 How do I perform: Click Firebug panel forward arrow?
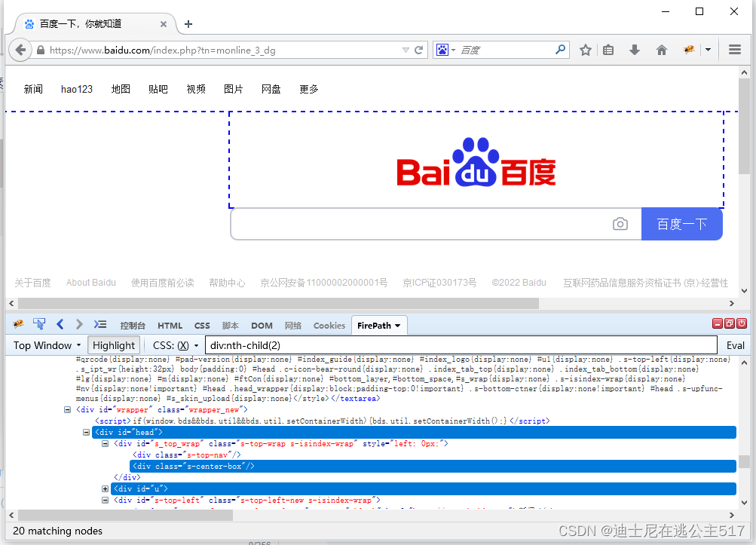(80, 324)
